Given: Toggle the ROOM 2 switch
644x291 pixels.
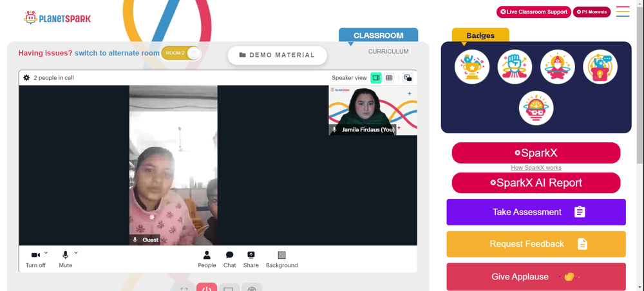Looking at the screenshot, I should coord(181,53).
